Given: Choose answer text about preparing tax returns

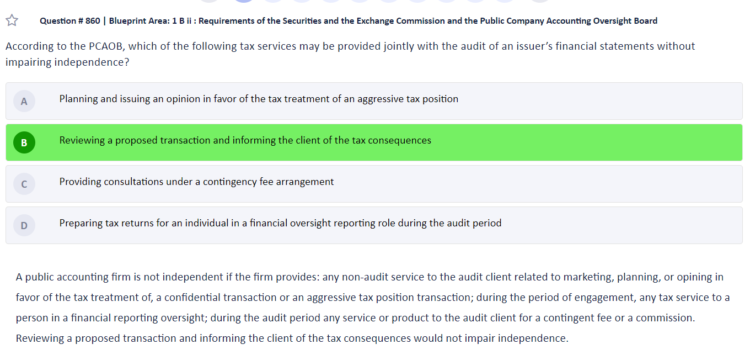Looking at the screenshot, I should click(x=280, y=223).
